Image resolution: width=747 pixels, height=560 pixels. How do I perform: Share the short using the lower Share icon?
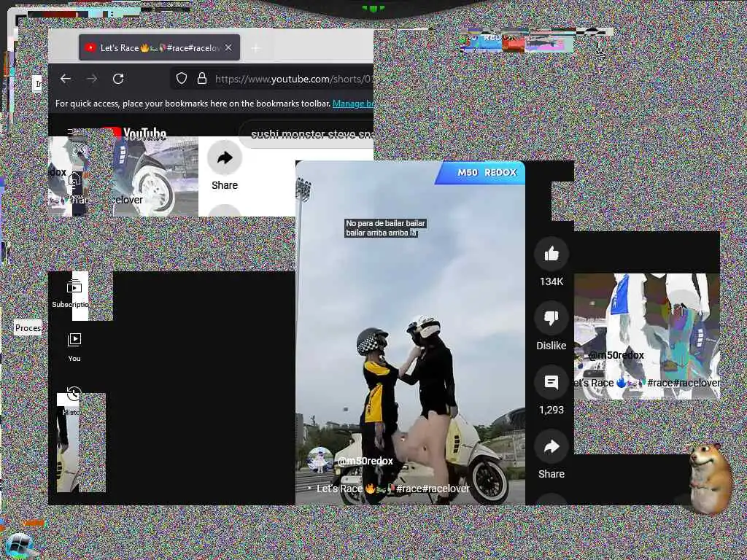click(551, 447)
